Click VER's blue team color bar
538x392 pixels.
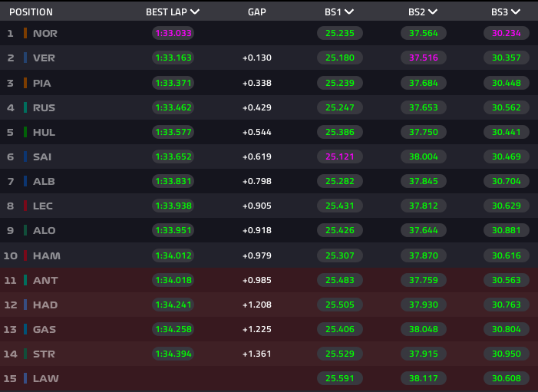[25, 58]
